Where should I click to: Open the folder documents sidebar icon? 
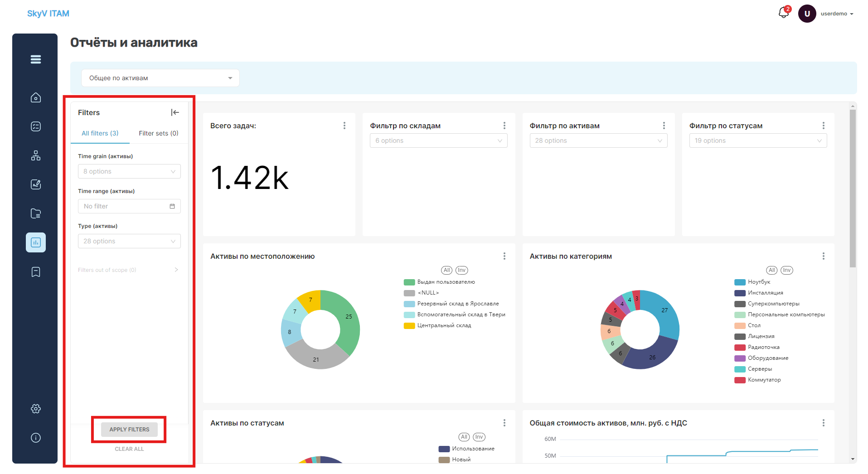[36, 213]
